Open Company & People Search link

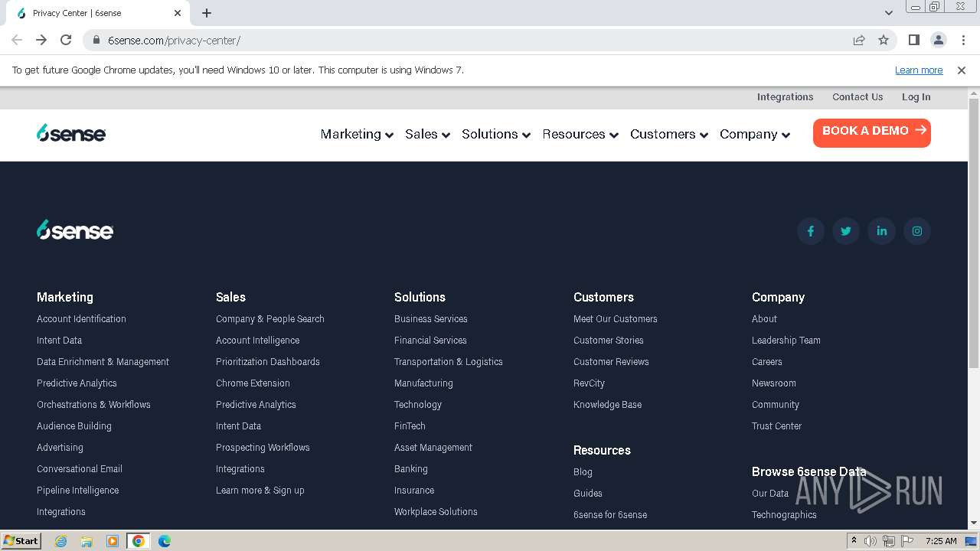(270, 319)
